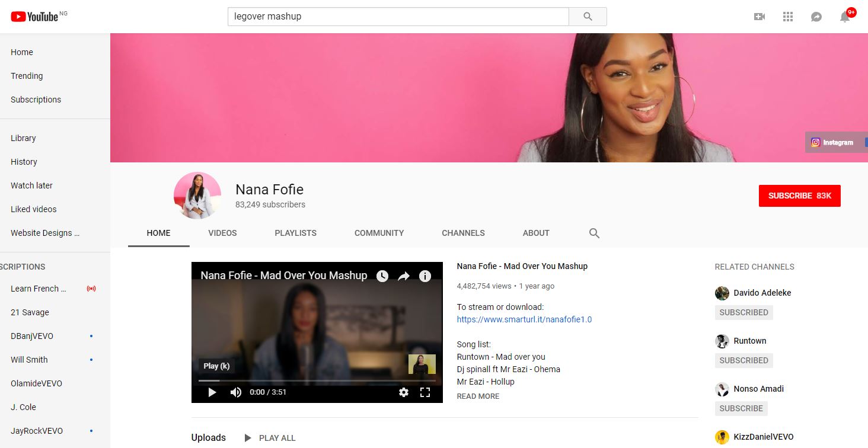This screenshot has width=868, height=448.
Task: Open Nonso Amadi channel avatar
Action: [722, 389]
